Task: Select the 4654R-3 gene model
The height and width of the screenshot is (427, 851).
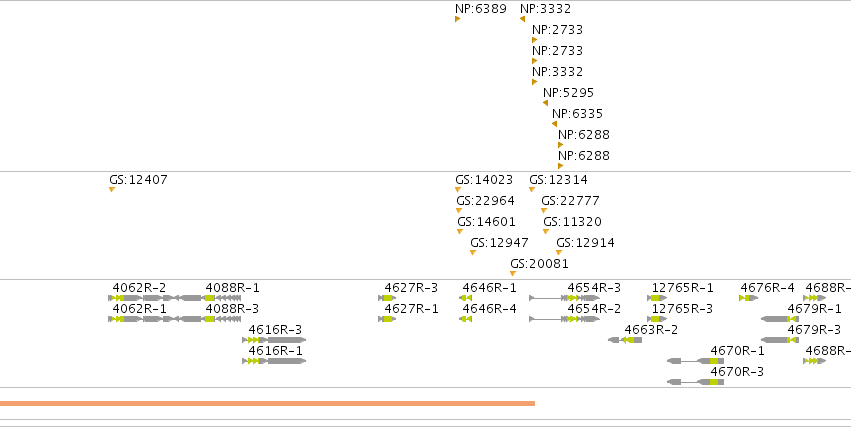Action: tap(564, 298)
